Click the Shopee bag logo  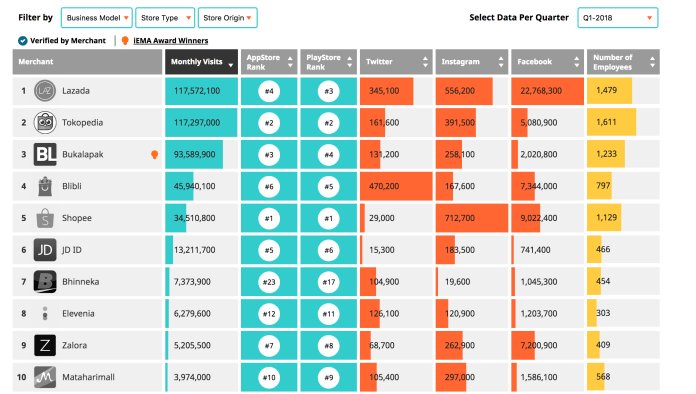coord(45,218)
